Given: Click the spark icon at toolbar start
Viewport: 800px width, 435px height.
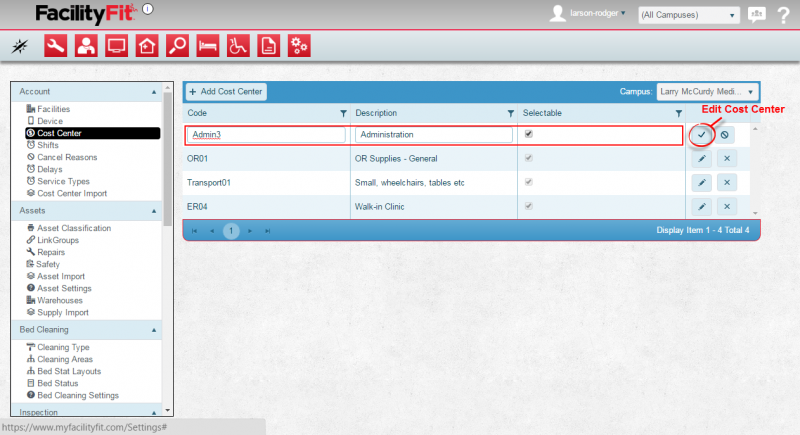Looking at the screenshot, I should click(x=20, y=46).
